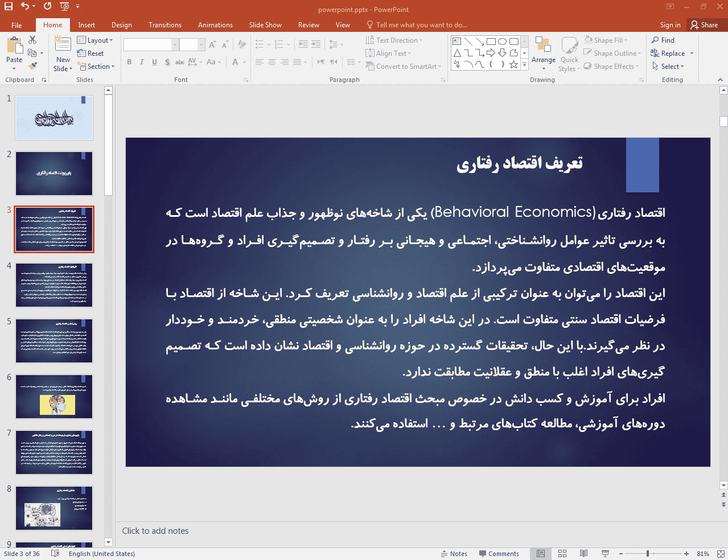
Task: Click the Paste clipboard icon
Action: click(14, 46)
